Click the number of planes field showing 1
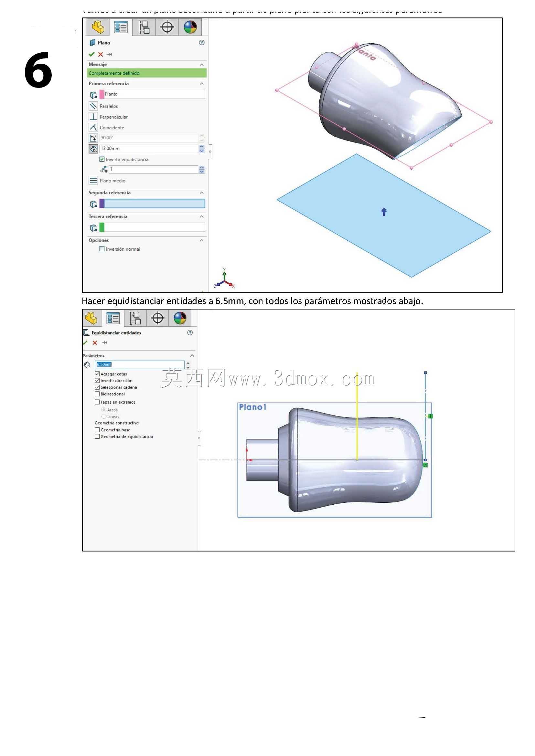 pos(153,169)
